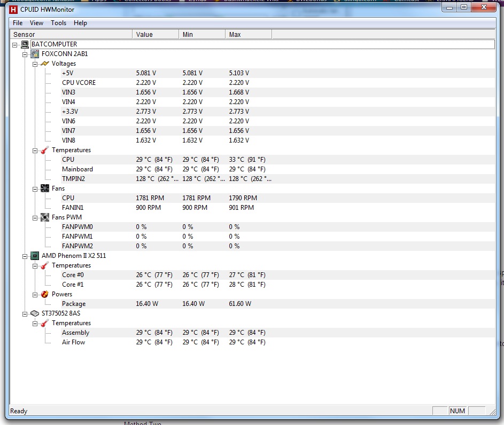Click the Ready status bar text

pyautogui.click(x=19, y=411)
